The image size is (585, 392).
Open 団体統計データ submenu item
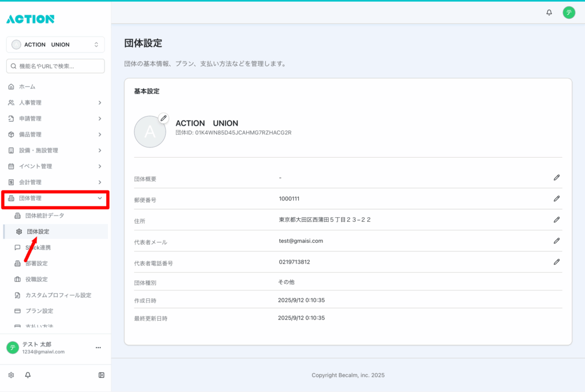tap(45, 215)
